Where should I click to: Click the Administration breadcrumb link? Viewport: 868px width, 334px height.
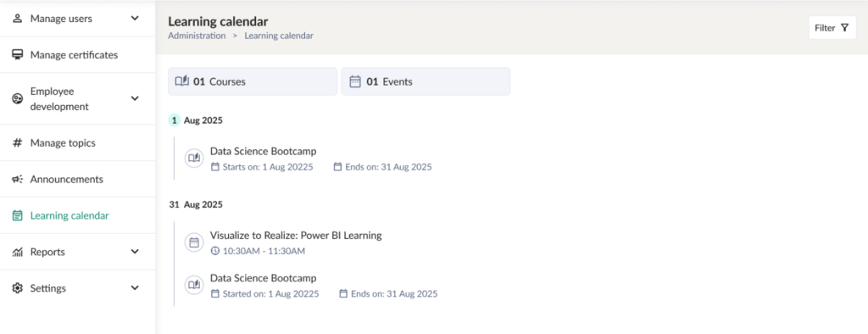click(197, 36)
